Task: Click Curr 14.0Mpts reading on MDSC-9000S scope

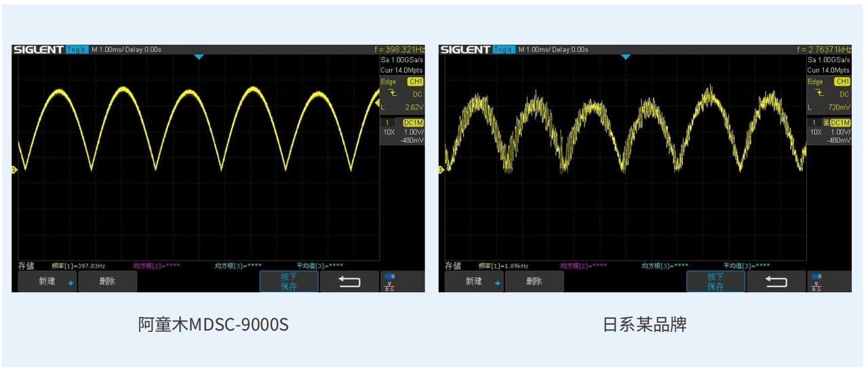Action: tap(401, 70)
